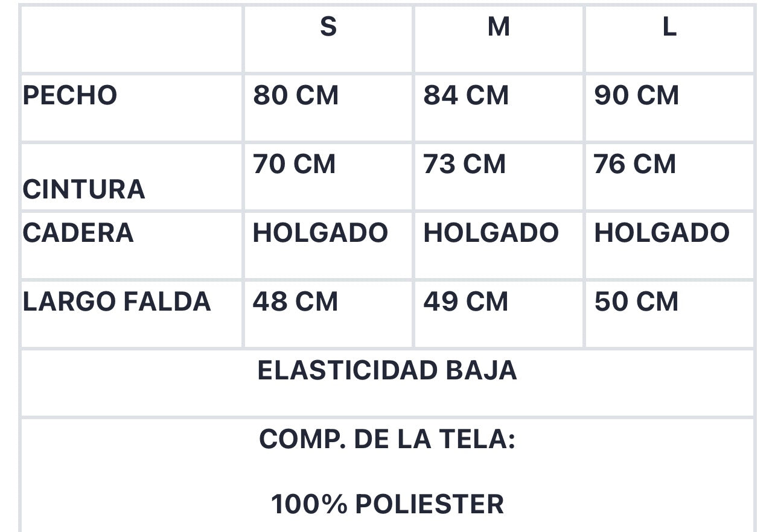Select the 70 CM waist cell

[x=294, y=164]
